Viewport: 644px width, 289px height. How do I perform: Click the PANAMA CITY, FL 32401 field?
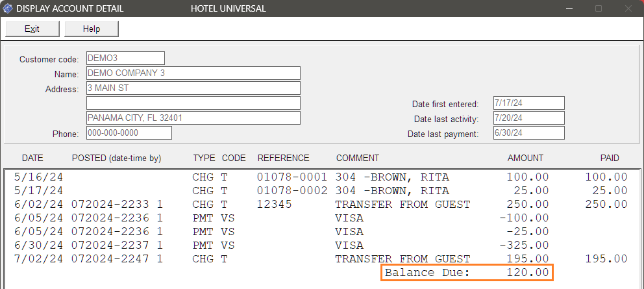[x=193, y=118]
